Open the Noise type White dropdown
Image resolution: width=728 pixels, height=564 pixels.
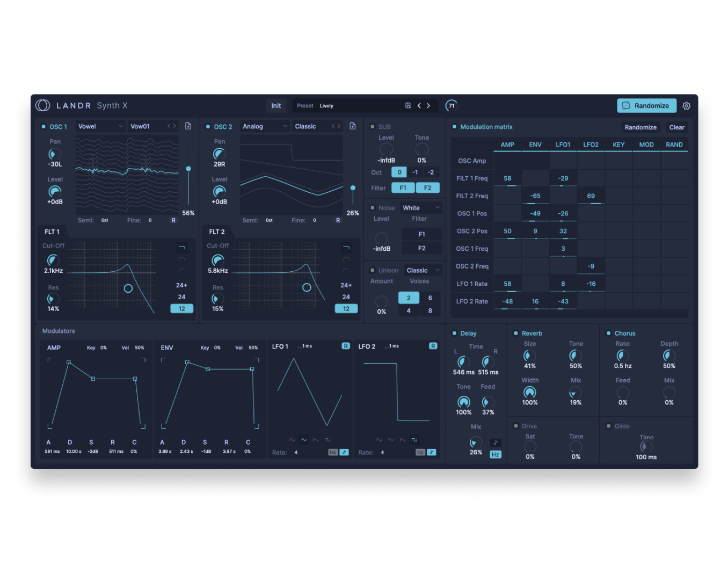421,208
